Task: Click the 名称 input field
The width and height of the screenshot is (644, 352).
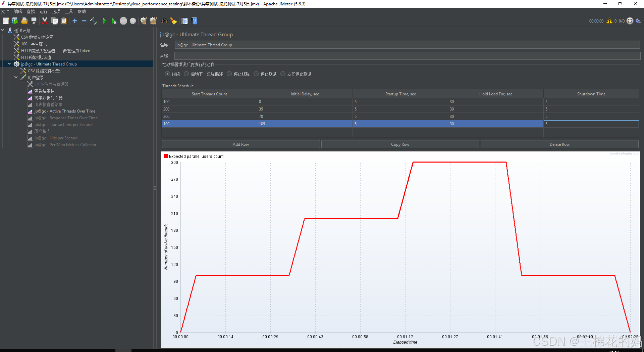Action: tap(407, 45)
